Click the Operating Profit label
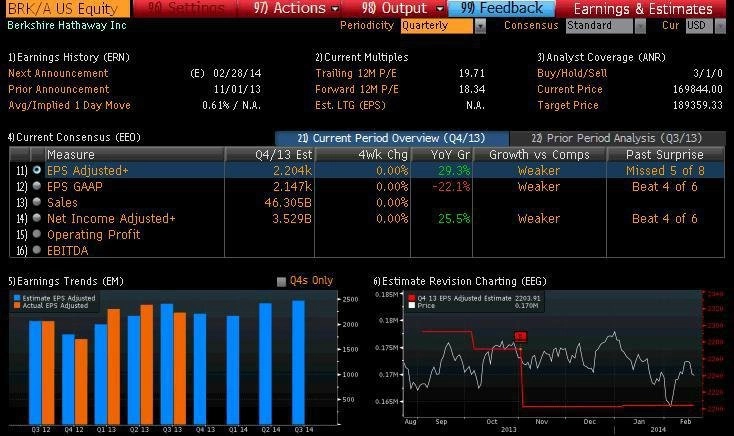Screen dimensions: 734x436 (x=94, y=234)
